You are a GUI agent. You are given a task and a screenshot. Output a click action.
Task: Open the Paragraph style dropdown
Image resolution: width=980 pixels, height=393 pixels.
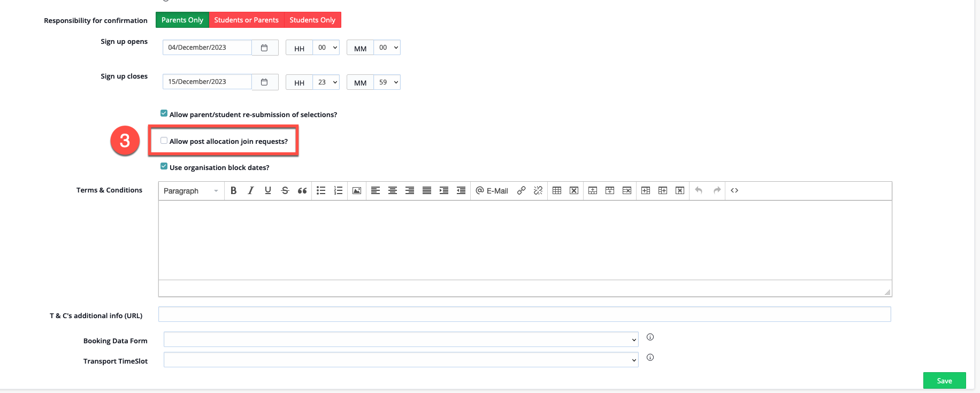pos(191,191)
